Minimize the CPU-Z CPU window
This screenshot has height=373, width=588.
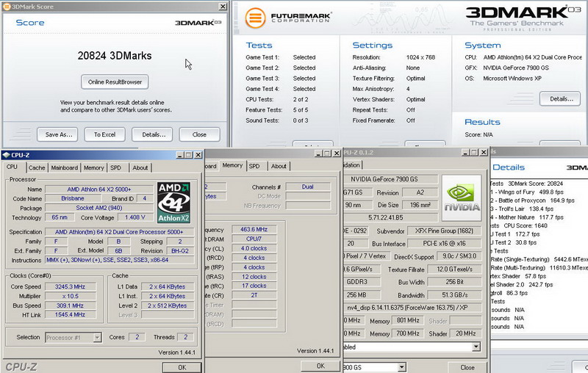point(180,155)
